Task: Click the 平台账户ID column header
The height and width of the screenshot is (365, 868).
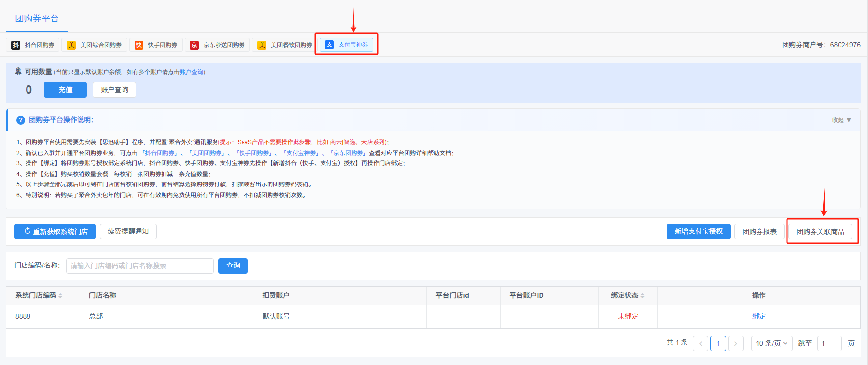Action: click(526, 295)
